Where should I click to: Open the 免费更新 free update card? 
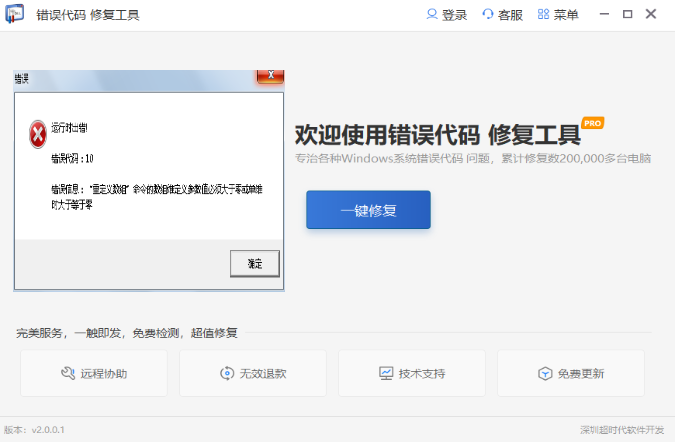(571, 373)
